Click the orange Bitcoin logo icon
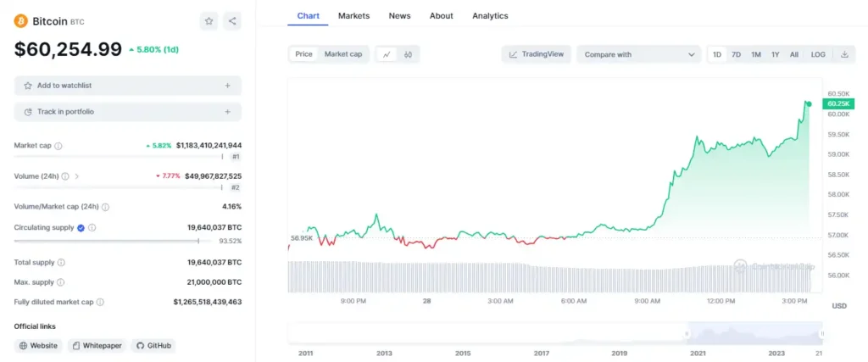The width and height of the screenshot is (868, 362). pos(21,21)
